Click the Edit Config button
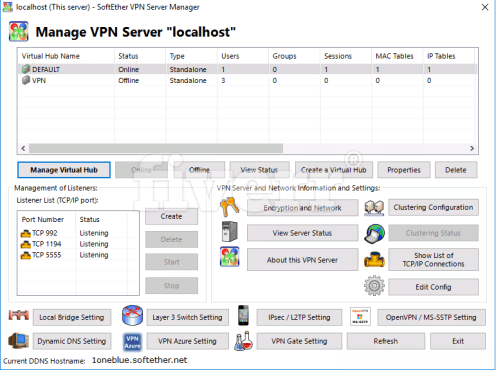The height and width of the screenshot is (370, 496). [x=433, y=287]
